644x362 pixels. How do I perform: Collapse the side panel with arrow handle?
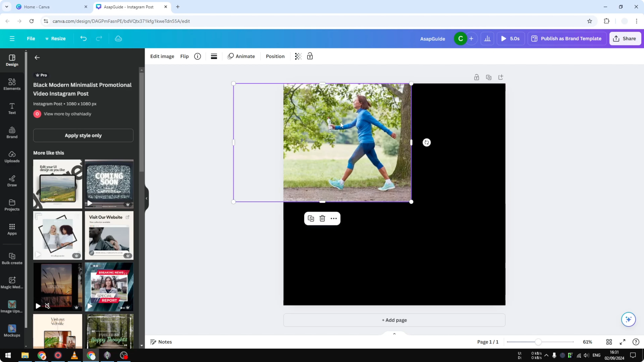pos(146,198)
